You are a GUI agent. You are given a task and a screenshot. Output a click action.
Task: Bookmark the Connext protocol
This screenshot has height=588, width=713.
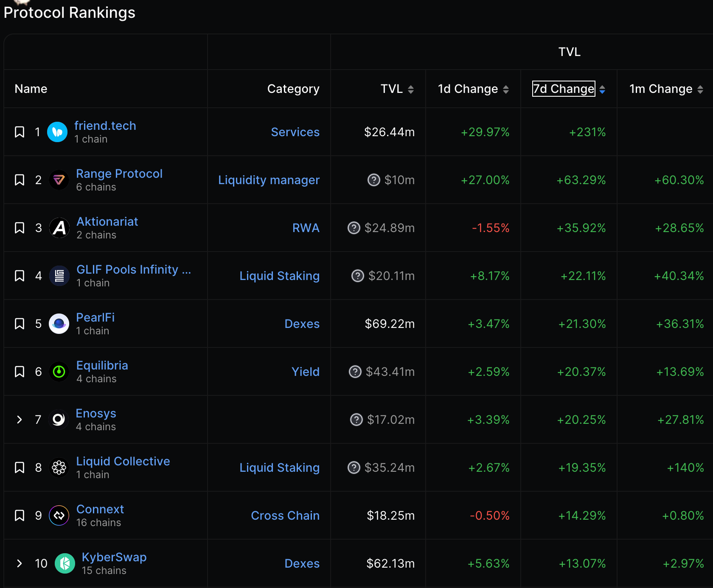[20, 515]
